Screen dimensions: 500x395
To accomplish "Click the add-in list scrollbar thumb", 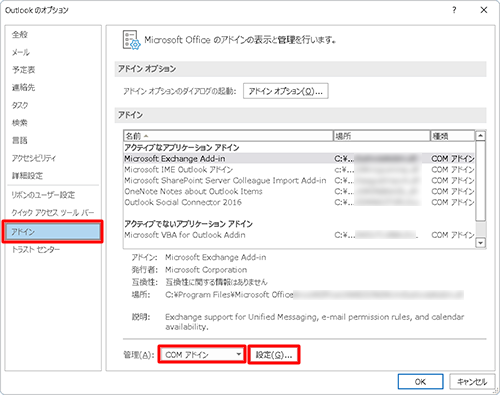I will (480, 181).
